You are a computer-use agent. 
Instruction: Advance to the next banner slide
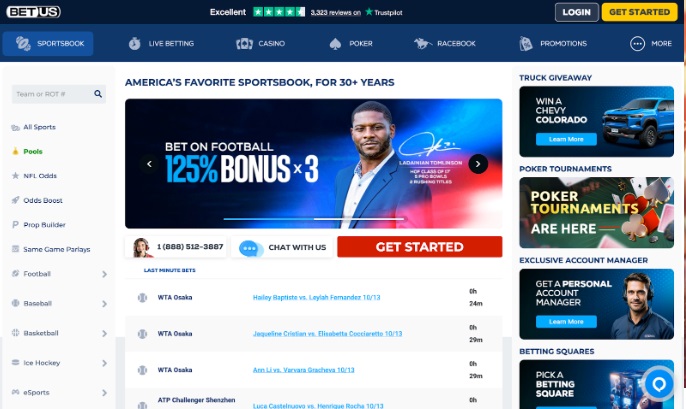[x=478, y=164]
